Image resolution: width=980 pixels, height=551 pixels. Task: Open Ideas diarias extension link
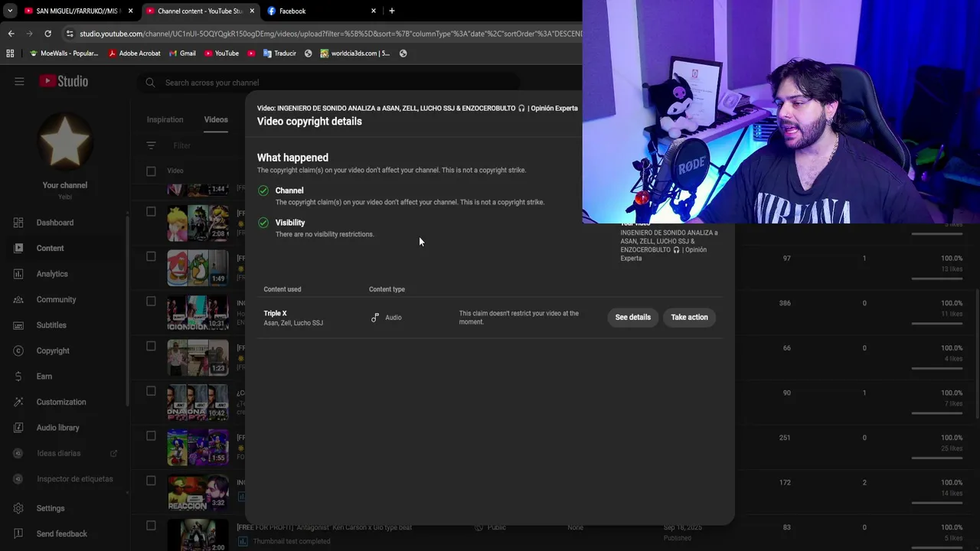pyautogui.click(x=58, y=453)
